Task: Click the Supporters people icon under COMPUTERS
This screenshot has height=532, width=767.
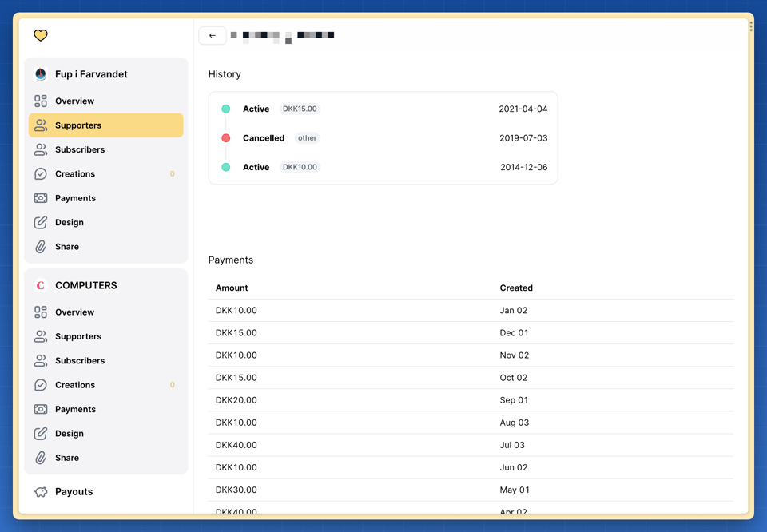Action: [41, 336]
